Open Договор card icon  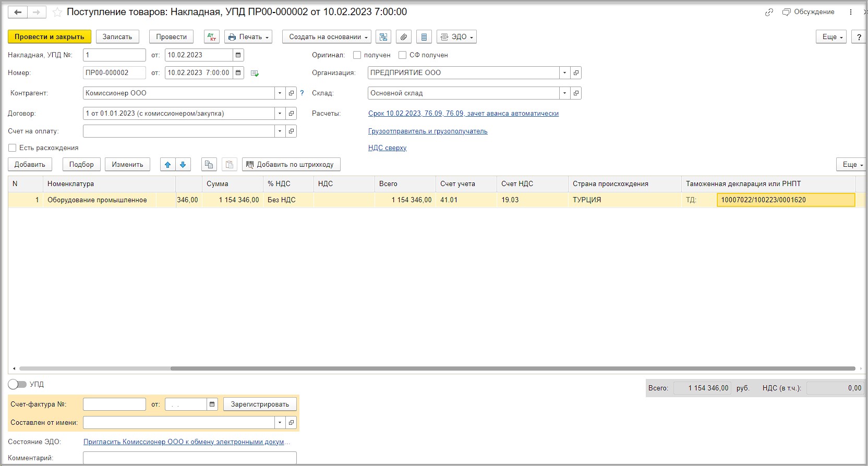click(x=292, y=113)
